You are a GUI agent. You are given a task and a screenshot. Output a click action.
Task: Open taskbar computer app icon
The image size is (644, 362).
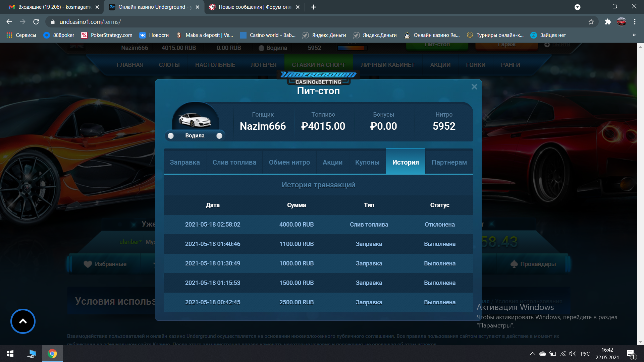tap(32, 354)
